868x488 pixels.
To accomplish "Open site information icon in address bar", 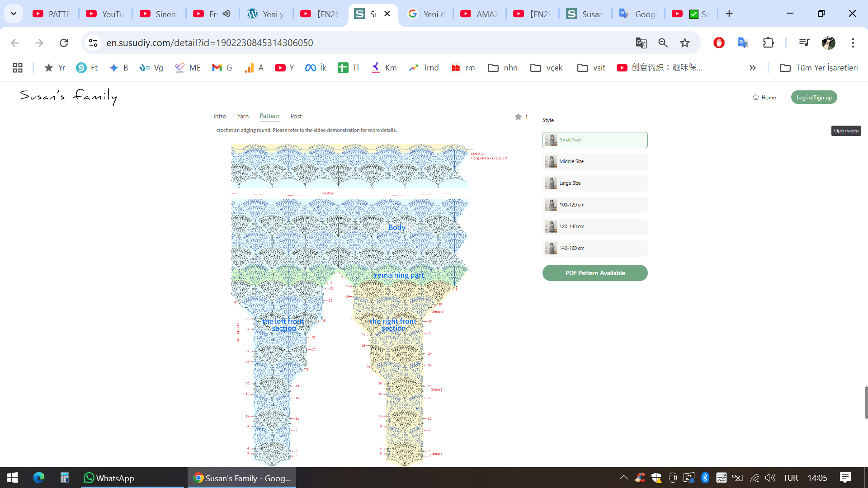I will (93, 43).
